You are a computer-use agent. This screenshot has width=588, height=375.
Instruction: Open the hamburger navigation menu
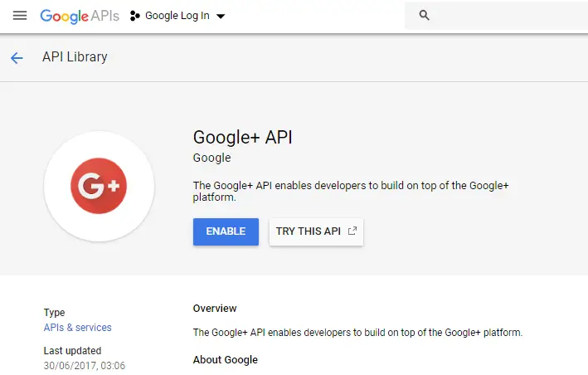click(x=20, y=16)
